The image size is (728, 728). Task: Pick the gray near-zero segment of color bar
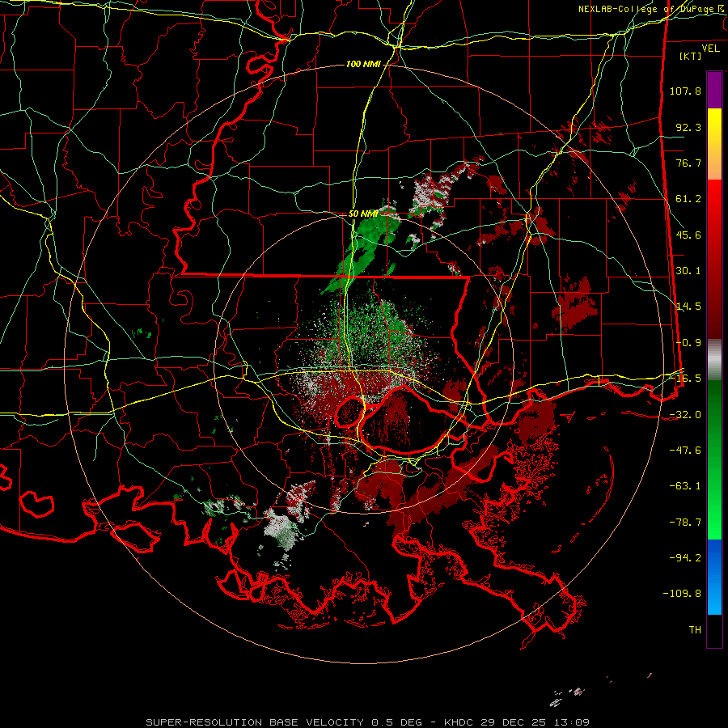(x=714, y=360)
